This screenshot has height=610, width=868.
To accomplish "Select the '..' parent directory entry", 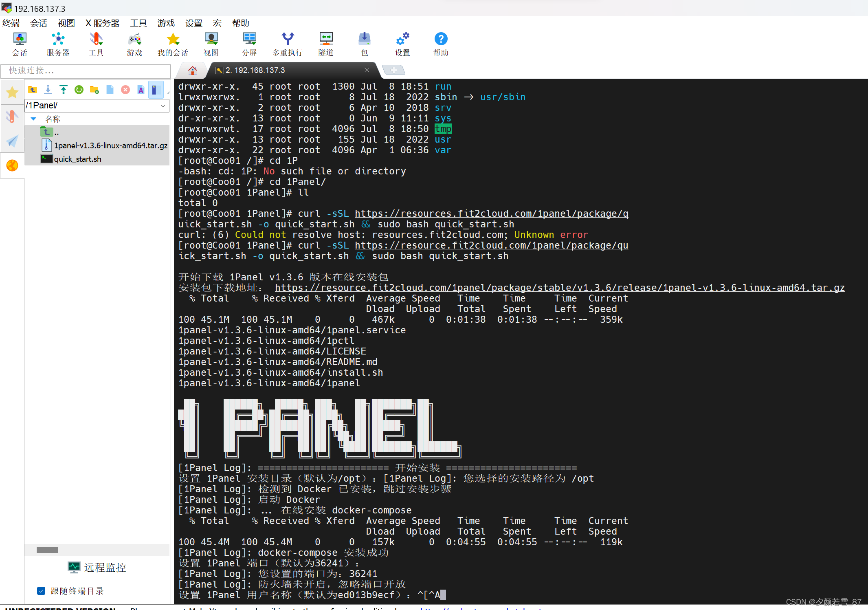I will pyautogui.click(x=97, y=132).
